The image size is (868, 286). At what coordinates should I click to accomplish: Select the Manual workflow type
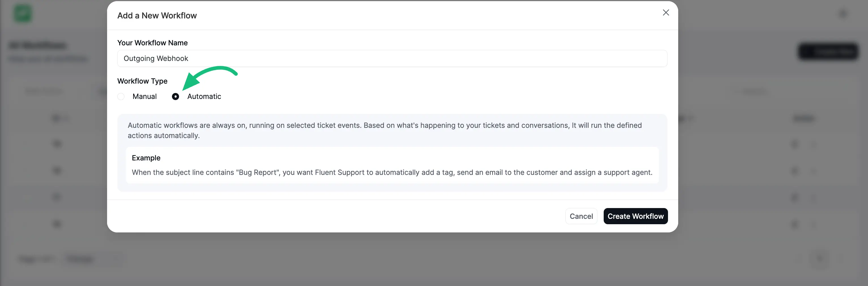point(121,96)
